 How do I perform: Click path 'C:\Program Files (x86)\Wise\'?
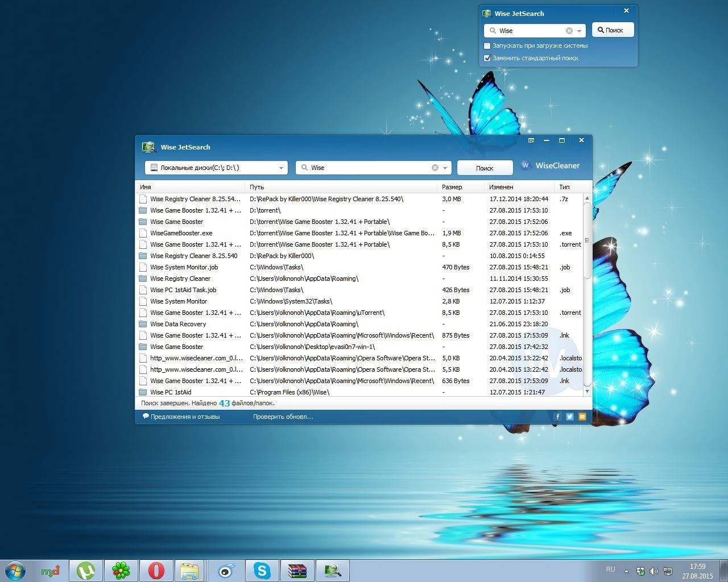pyautogui.click(x=289, y=392)
